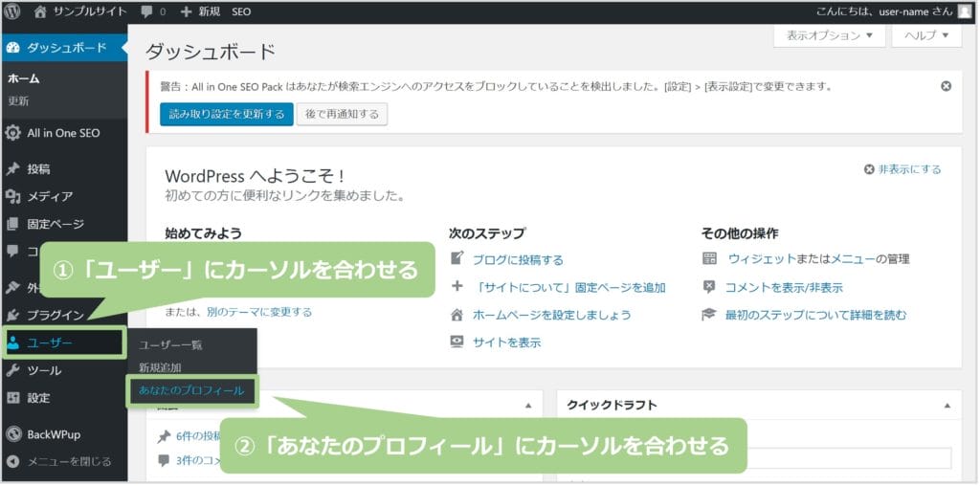The height and width of the screenshot is (486, 980).
Task: Open the 更新 submenu item
Action: point(18,101)
